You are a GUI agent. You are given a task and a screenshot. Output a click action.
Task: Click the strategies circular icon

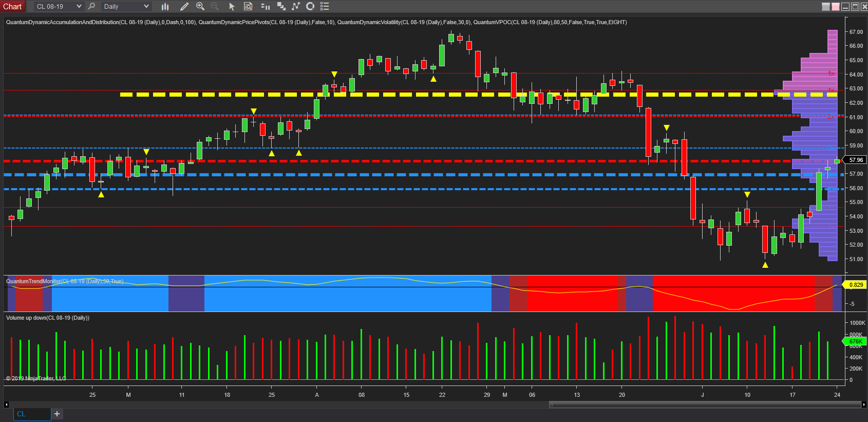point(310,7)
